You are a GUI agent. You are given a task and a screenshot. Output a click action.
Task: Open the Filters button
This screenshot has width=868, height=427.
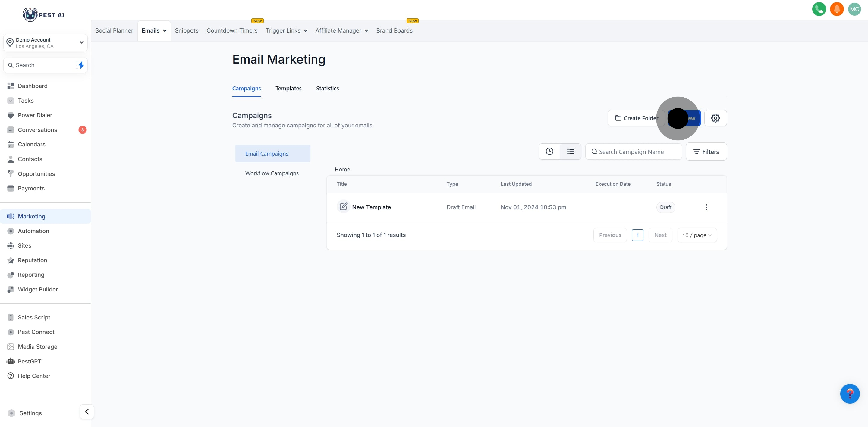(x=706, y=152)
